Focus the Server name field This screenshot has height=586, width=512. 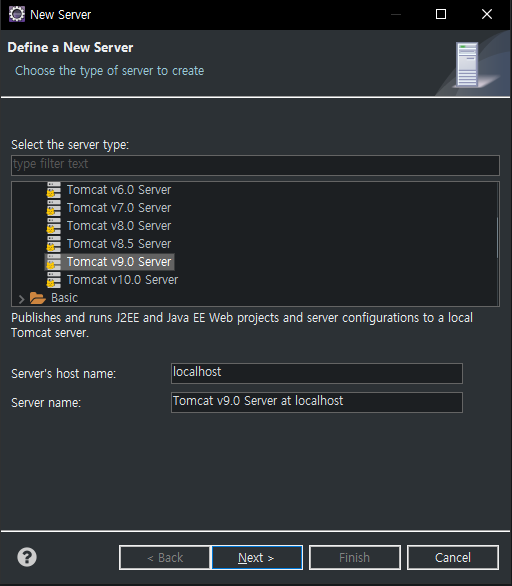pyautogui.click(x=317, y=402)
